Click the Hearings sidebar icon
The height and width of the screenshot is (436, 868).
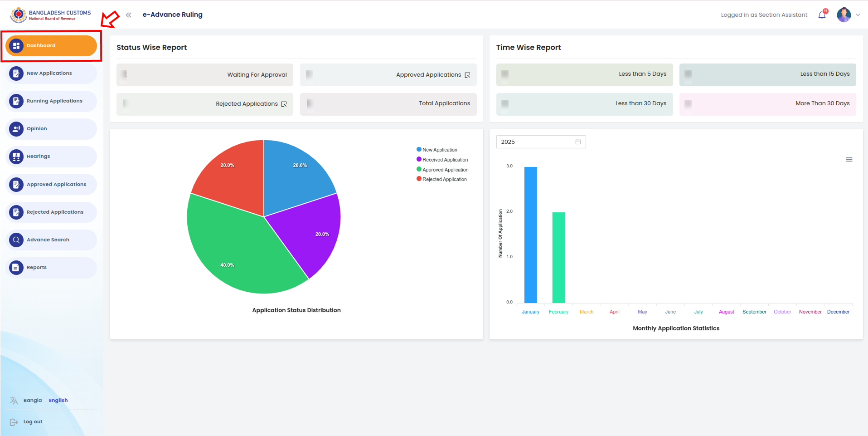click(16, 157)
